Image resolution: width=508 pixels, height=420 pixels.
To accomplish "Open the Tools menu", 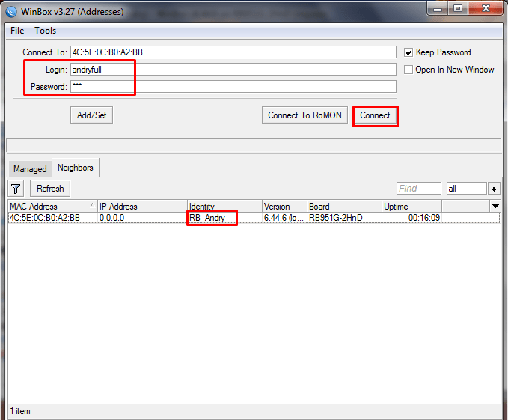I will pos(46,31).
